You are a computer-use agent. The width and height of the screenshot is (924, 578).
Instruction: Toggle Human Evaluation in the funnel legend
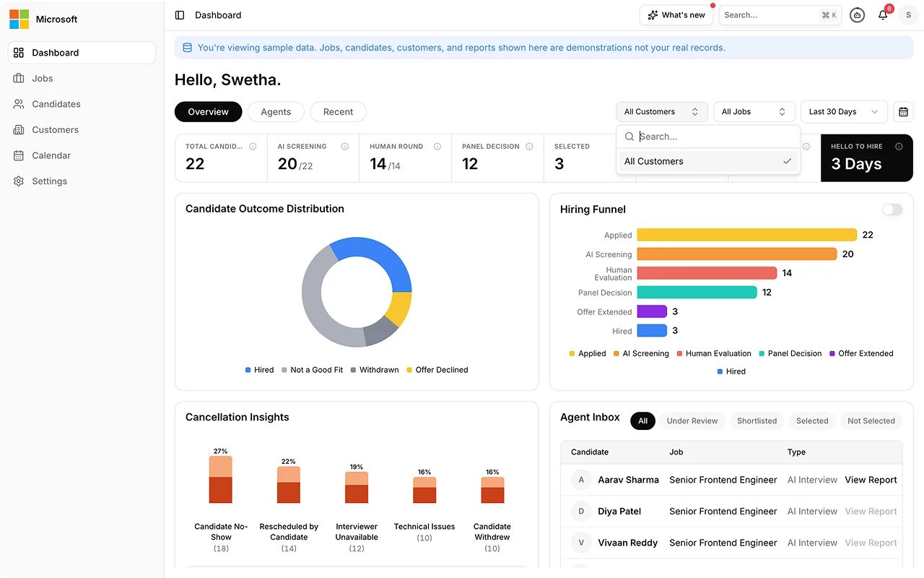click(714, 353)
